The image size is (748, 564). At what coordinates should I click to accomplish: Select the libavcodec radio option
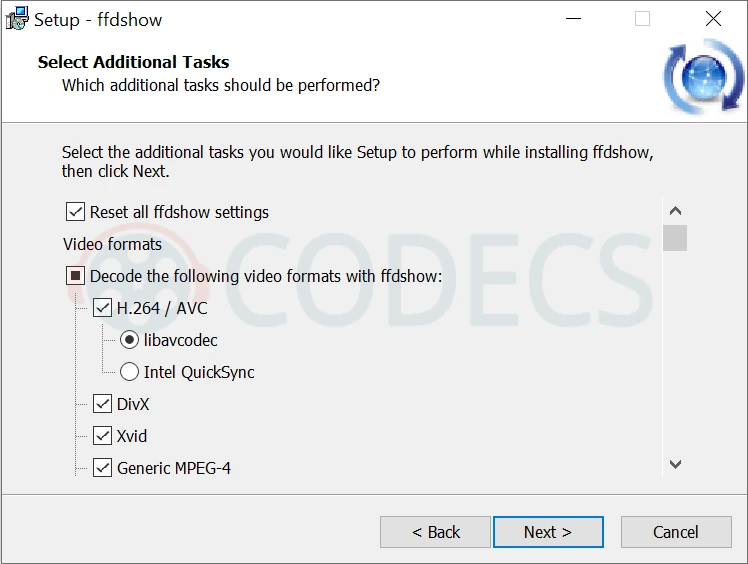pyautogui.click(x=129, y=340)
